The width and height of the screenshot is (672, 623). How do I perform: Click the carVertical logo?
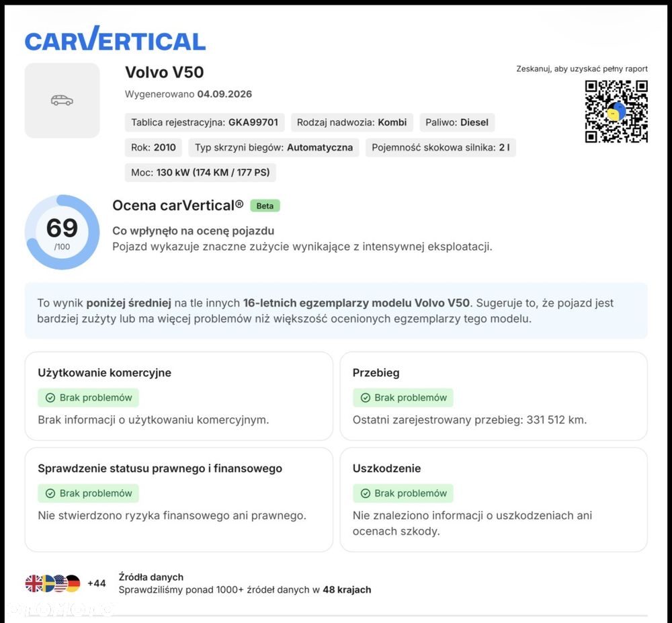116,38
